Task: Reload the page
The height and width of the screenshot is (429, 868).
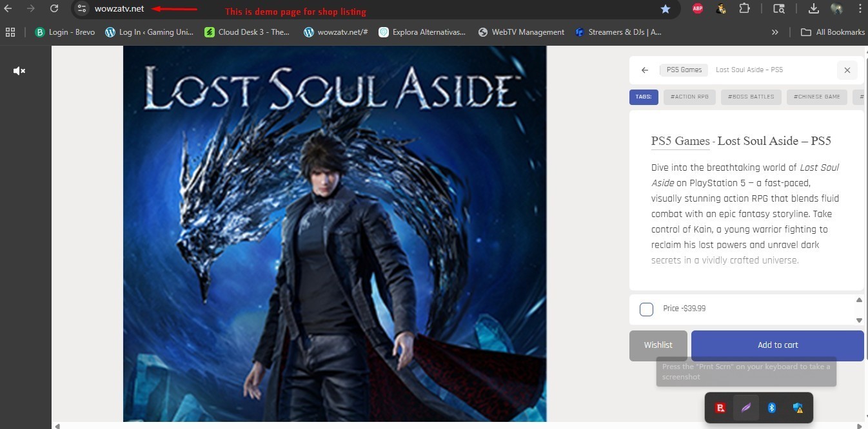Action: tap(54, 8)
